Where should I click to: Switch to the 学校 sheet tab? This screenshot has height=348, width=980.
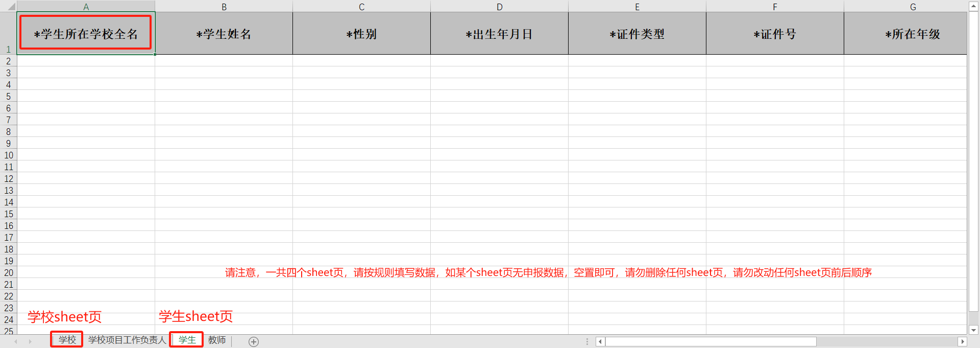click(67, 340)
